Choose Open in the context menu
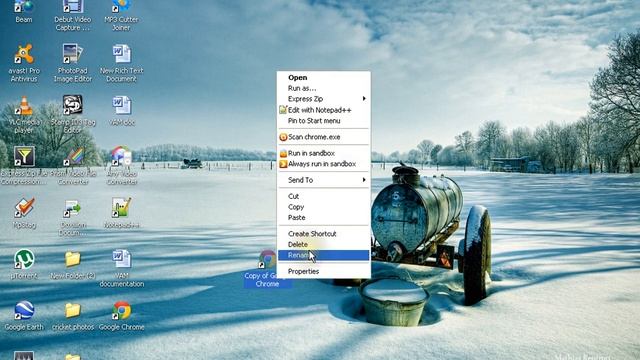This screenshot has width=640, height=360. [324, 78]
